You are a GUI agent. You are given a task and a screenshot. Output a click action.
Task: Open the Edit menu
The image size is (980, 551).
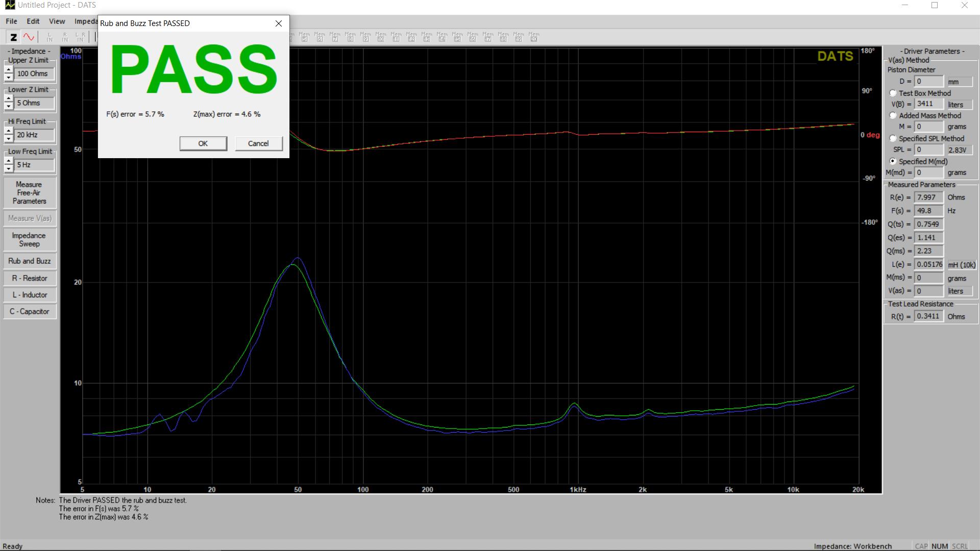[x=33, y=21]
